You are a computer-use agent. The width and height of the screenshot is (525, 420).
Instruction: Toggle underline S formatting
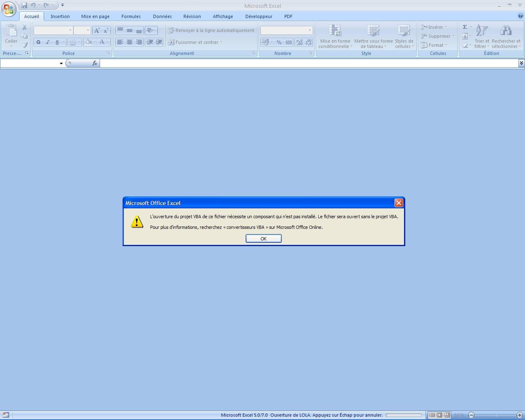(57, 42)
